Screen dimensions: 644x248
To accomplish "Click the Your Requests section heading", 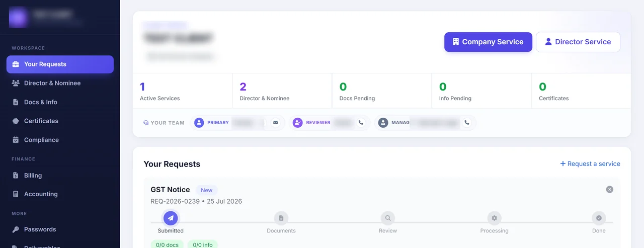I will 172,164.
